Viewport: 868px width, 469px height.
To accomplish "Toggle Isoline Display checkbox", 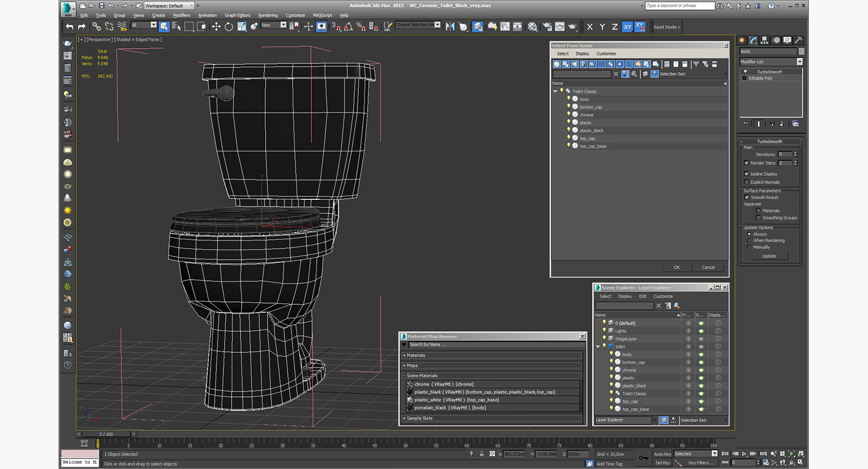I will (746, 174).
